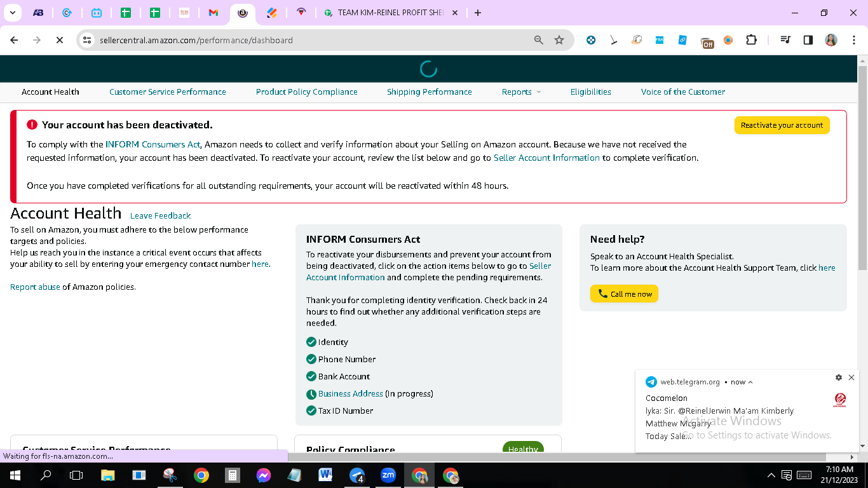Open File Explorer from the taskbar

(107, 475)
